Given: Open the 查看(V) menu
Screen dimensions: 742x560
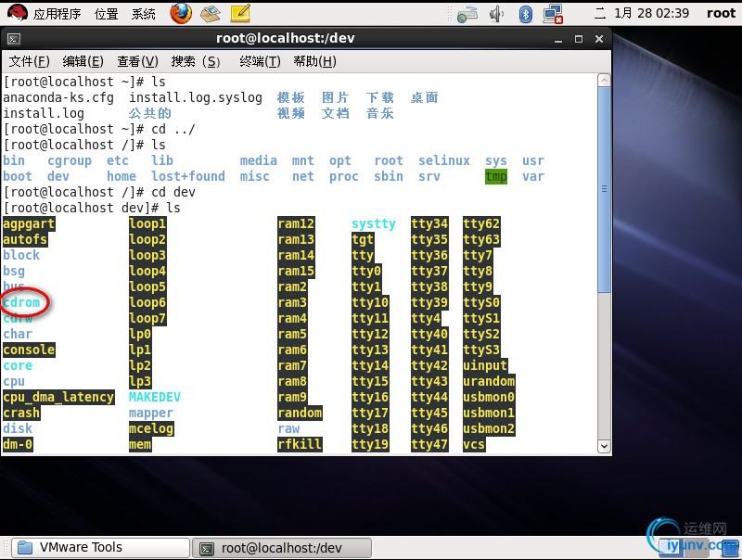Looking at the screenshot, I should click(137, 61).
